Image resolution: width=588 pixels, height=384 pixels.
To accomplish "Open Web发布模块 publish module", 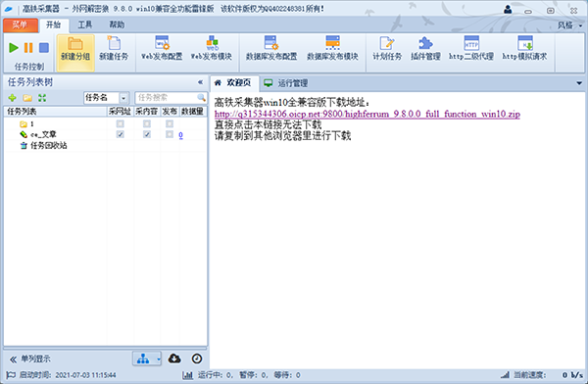I will [x=212, y=49].
